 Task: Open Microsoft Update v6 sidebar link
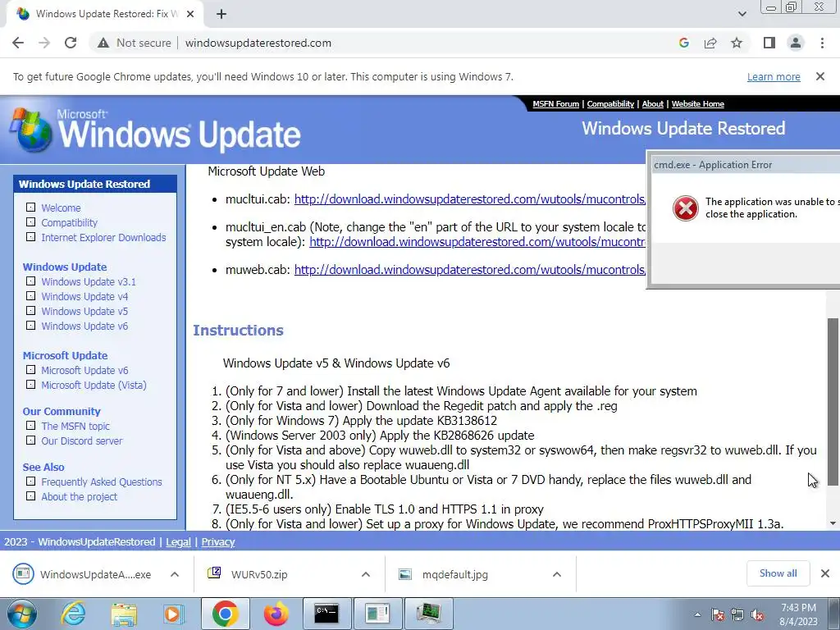pyautogui.click(x=84, y=370)
